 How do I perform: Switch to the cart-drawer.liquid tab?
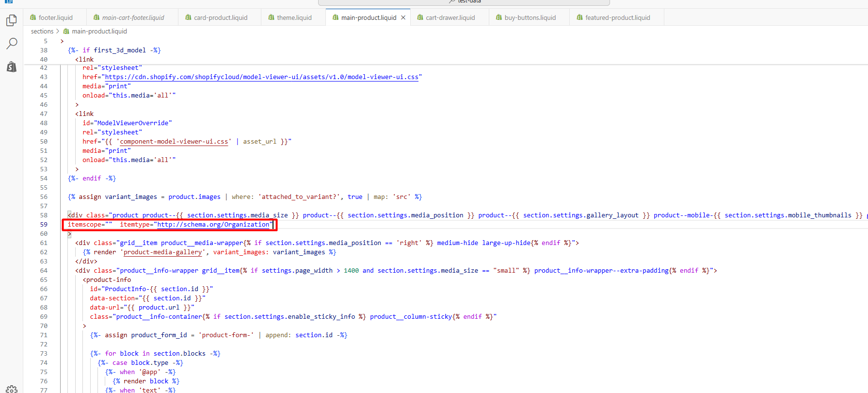450,17
